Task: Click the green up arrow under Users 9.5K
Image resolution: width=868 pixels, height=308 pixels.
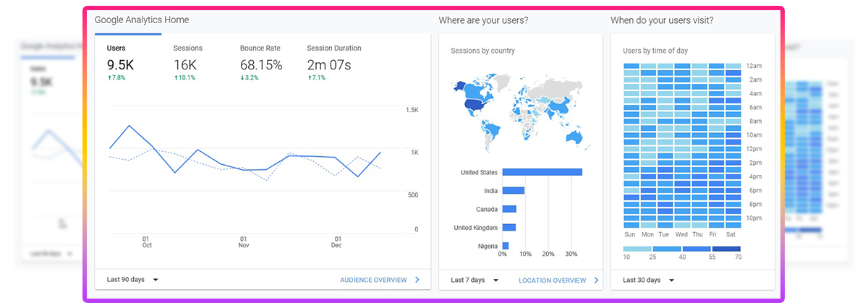Action: (109, 77)
